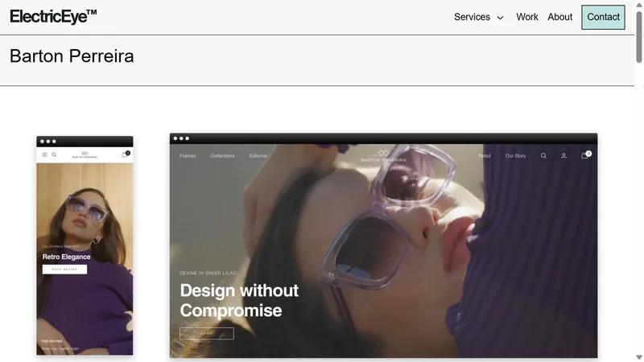Open Editorial in desktop mockup nav

click(258, 156)
